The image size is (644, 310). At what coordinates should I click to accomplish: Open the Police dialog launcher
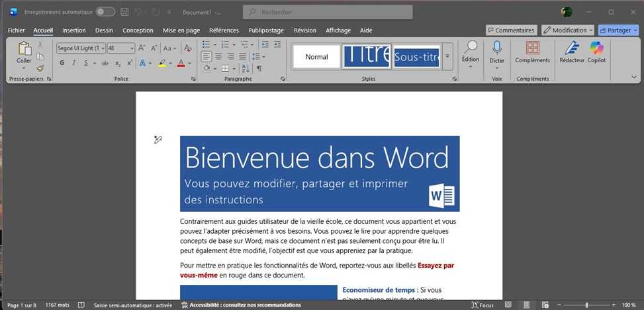pos(193,79)
